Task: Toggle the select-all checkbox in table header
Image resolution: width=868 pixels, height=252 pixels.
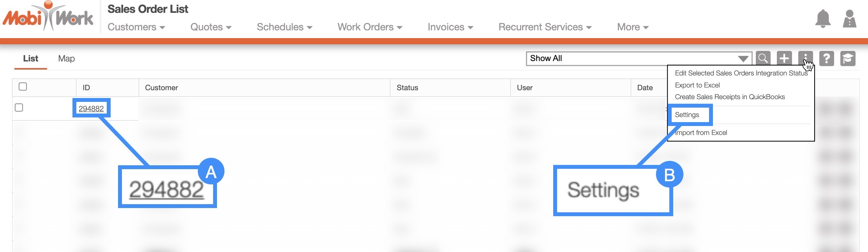Action: [23, 87]
